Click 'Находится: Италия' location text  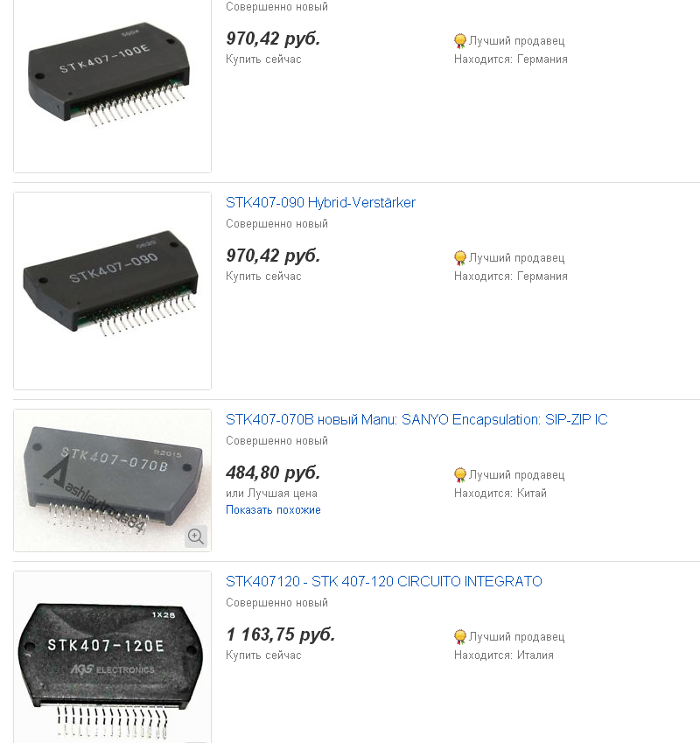tap(503, 655)
